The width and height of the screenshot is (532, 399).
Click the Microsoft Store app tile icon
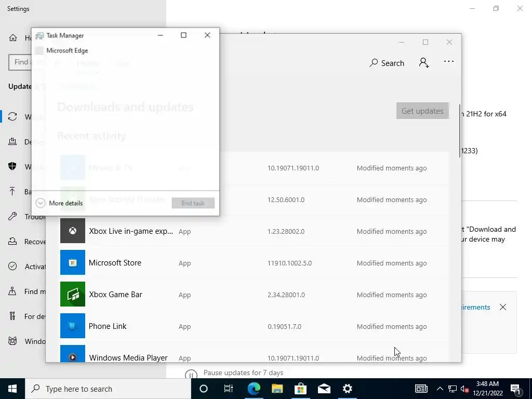[x=73, y=262]
